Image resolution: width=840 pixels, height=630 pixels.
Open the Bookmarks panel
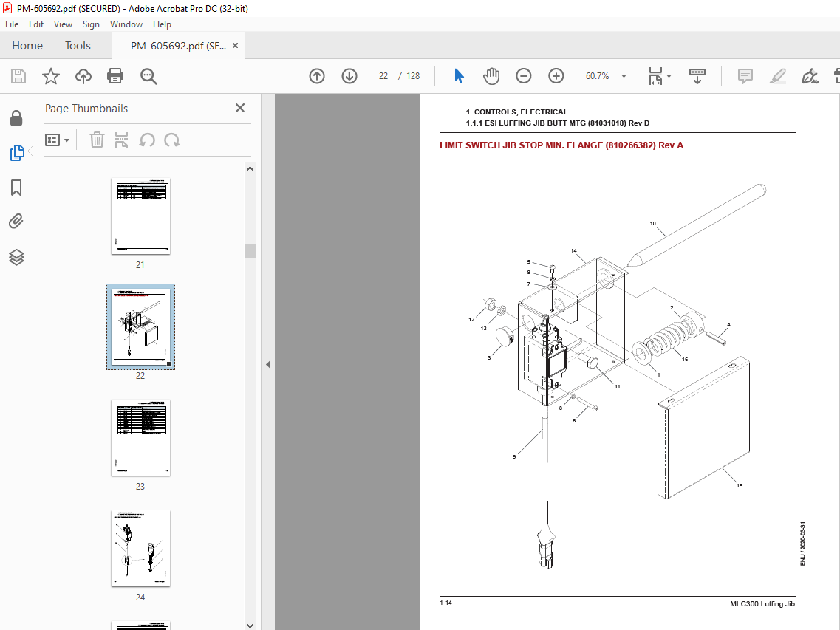pos(16,188)
